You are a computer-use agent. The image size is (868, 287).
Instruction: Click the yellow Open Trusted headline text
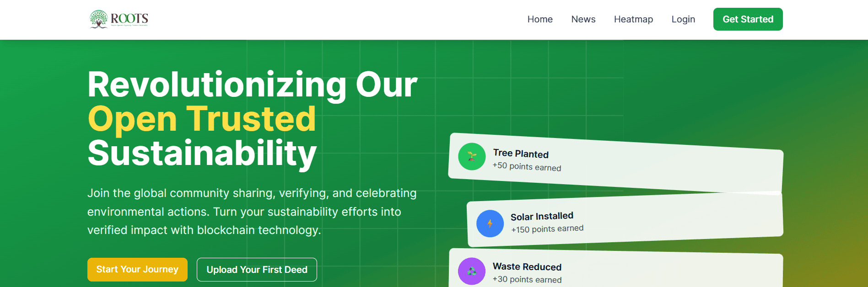coord(201,118)
